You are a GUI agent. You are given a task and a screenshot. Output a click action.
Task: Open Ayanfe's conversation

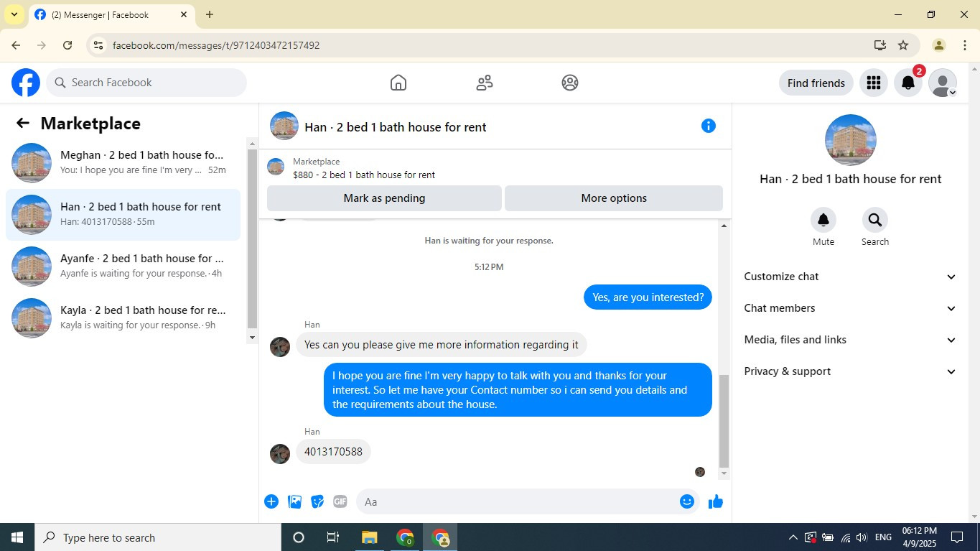[x=123, y=267]
